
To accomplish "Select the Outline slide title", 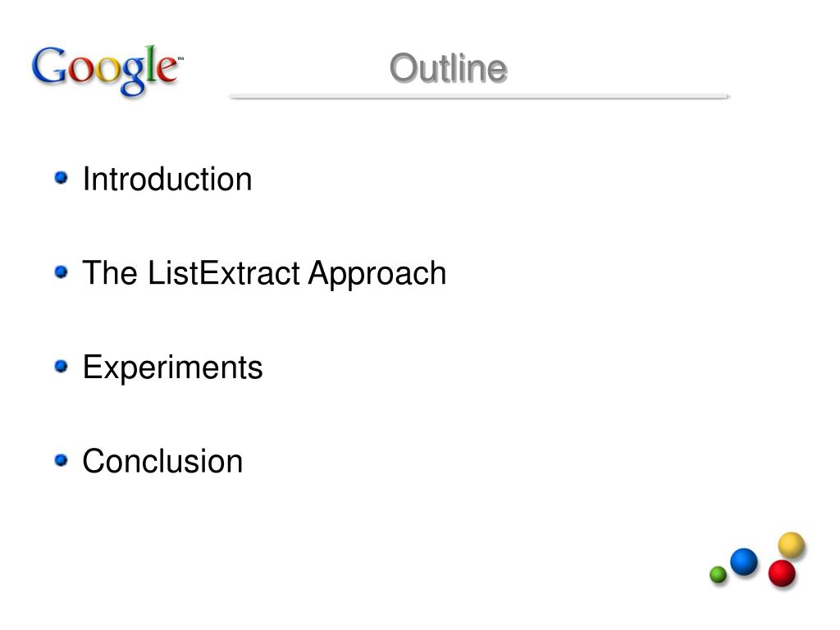I will click(449, 69).
